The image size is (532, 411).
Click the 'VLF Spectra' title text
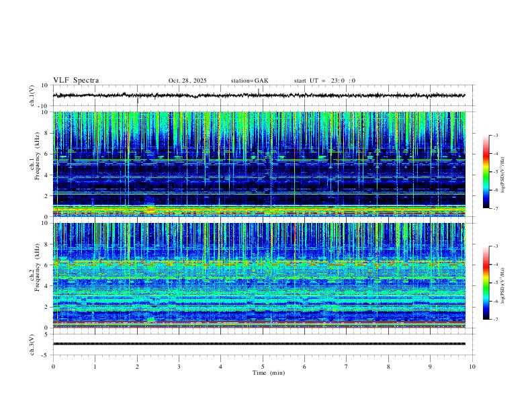(76, 81)
